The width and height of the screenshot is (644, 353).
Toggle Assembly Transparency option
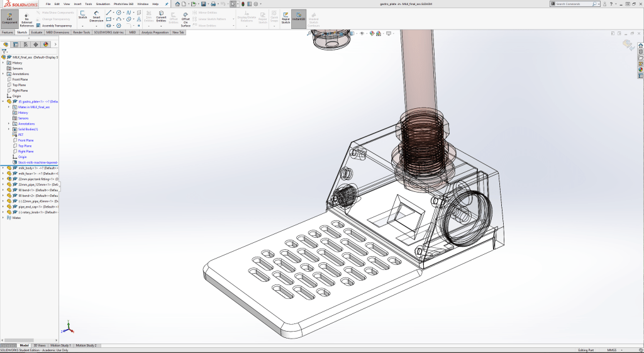tap(57, 26)
